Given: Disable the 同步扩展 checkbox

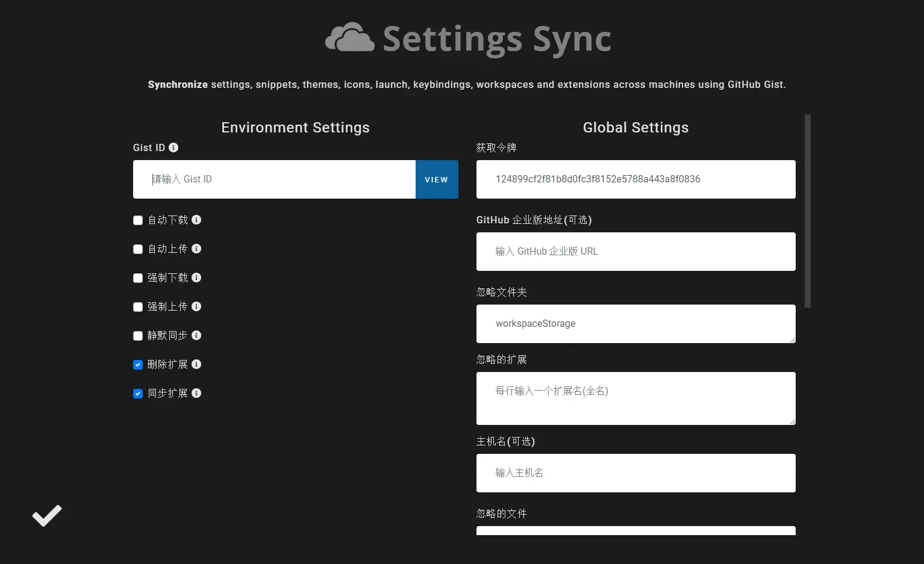Looking at the screenshot, I should pos(138,394).
